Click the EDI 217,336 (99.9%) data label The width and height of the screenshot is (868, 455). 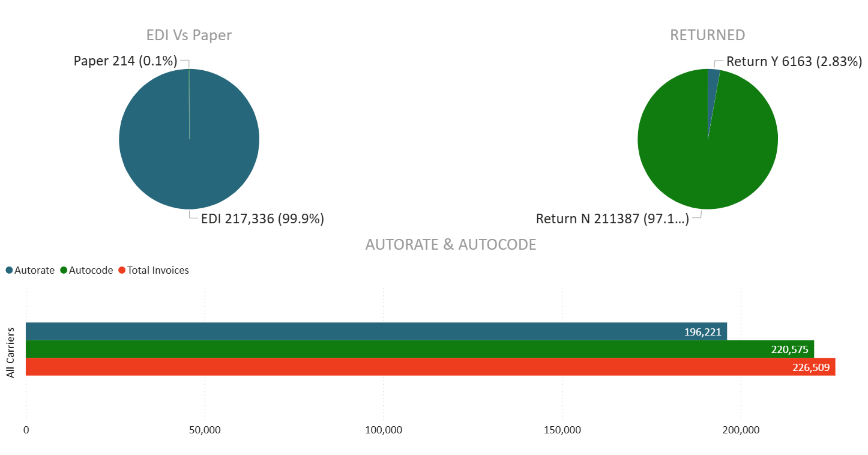coord(262,219)
